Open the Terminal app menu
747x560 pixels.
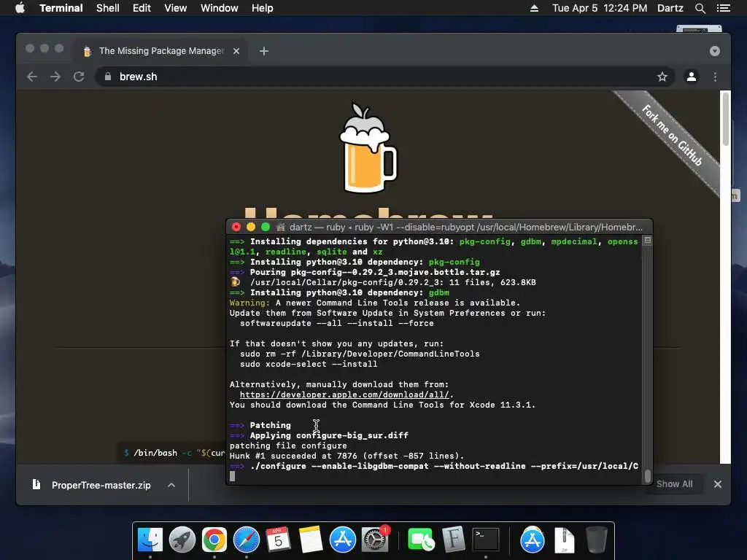[x=61, y=8]
